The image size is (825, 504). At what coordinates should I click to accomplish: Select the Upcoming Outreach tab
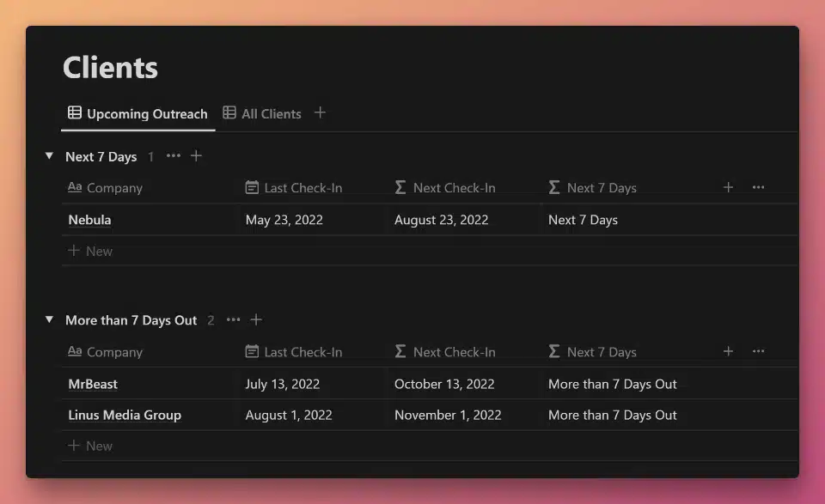(137, 113)
